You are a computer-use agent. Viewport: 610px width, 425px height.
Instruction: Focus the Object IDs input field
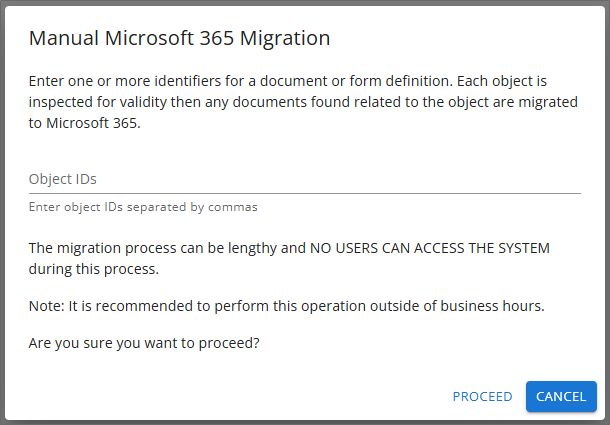[x=304, y=179]
